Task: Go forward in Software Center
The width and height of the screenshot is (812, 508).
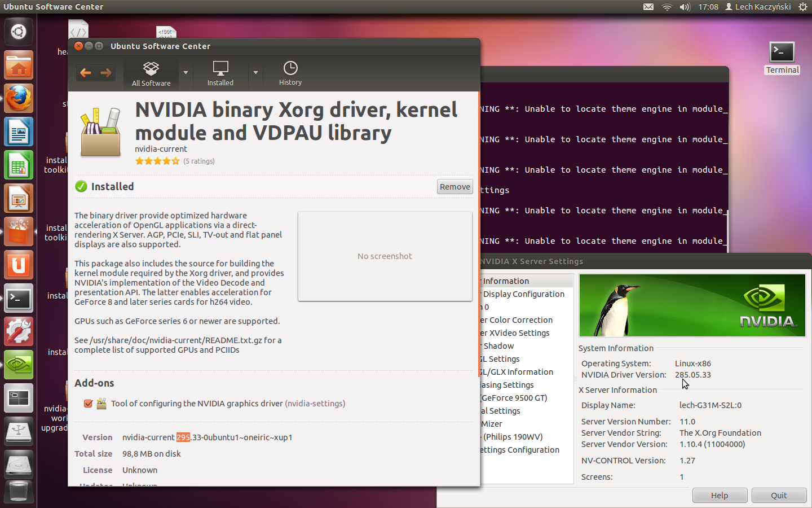Action: tap(105, 73)
